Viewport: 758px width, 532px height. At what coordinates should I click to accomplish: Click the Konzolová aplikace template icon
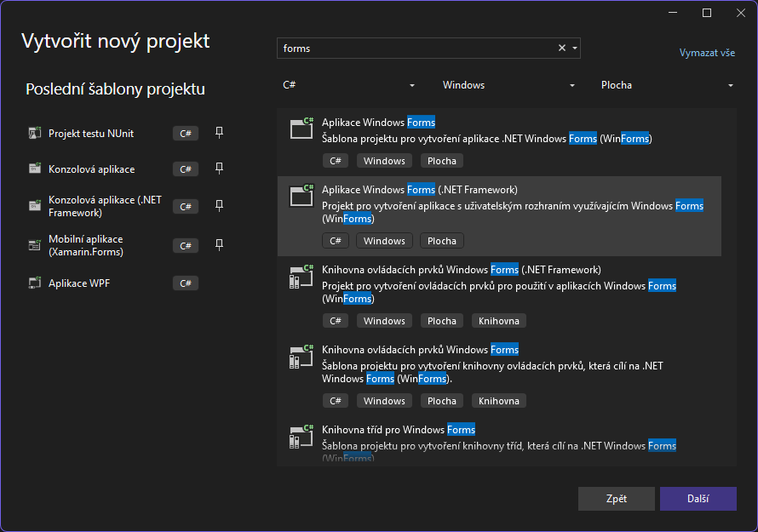(34, 169)
